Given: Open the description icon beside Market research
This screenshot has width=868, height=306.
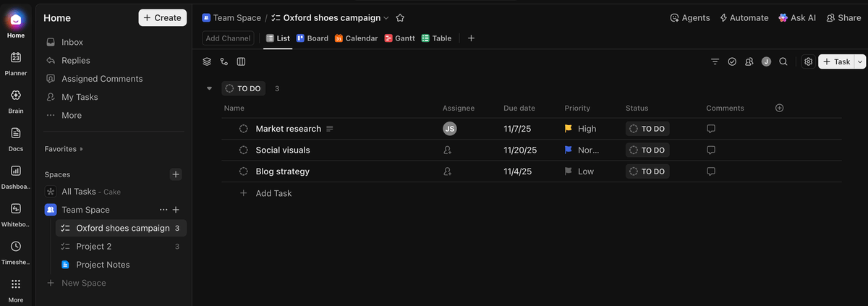Looking at the screenshot, I should (x=330, y=129).
